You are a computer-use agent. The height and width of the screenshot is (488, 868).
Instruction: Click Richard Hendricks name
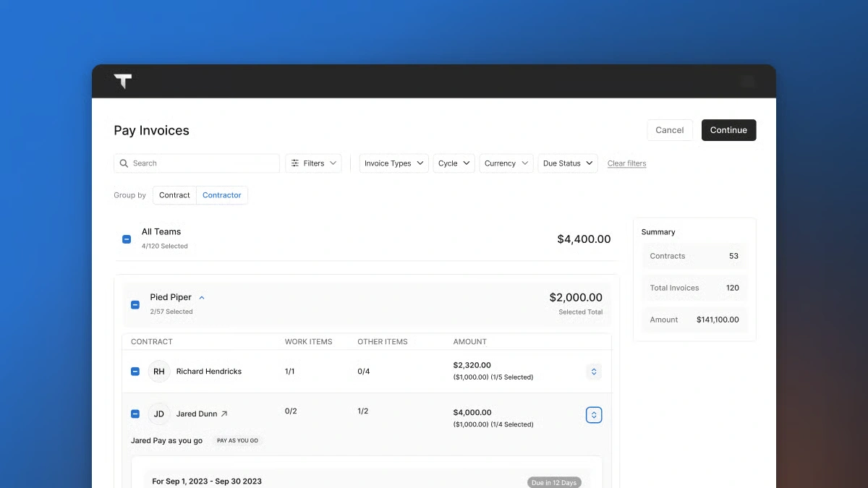click(x=209, y=372)
